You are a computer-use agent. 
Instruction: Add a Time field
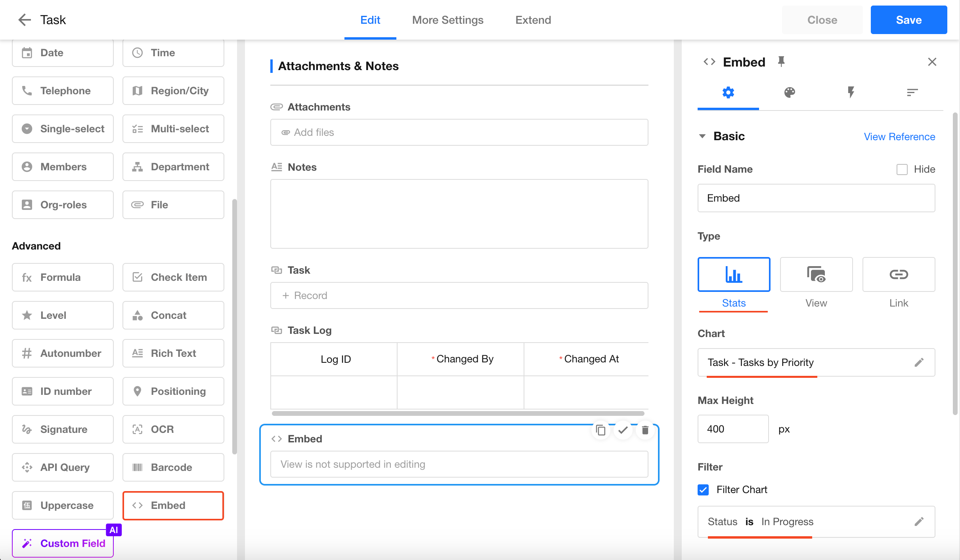click(173, 53)
